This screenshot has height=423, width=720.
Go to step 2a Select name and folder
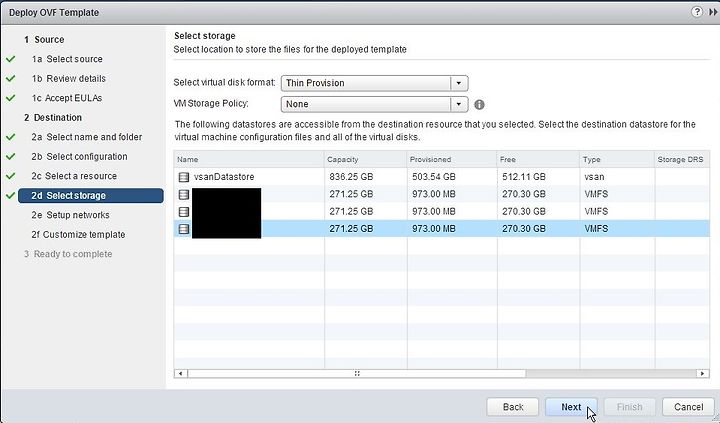tap(87, 137)
